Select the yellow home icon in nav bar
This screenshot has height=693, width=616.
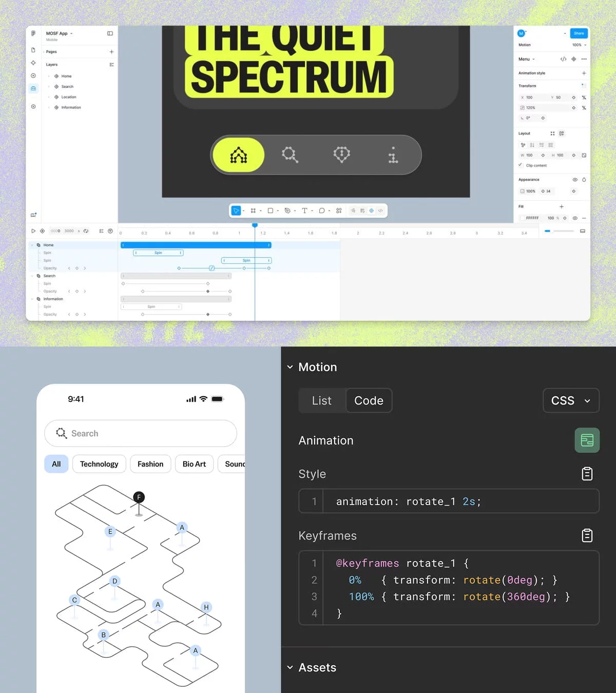coord(239,155)
